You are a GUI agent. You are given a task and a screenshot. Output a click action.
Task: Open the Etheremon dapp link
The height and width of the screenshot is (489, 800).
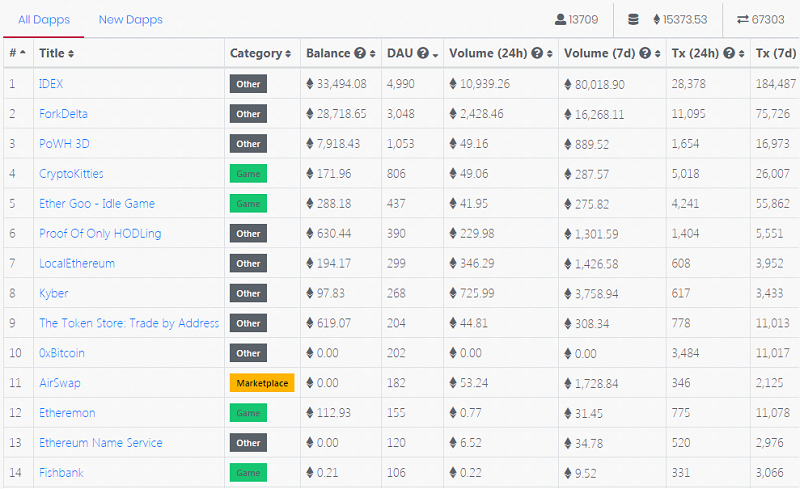[67, 412]
